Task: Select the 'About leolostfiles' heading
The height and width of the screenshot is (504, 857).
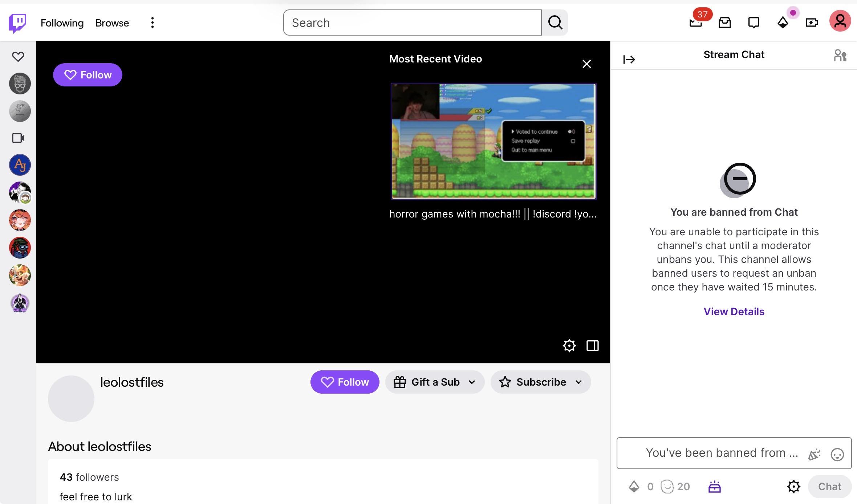Action: point(99,447)
